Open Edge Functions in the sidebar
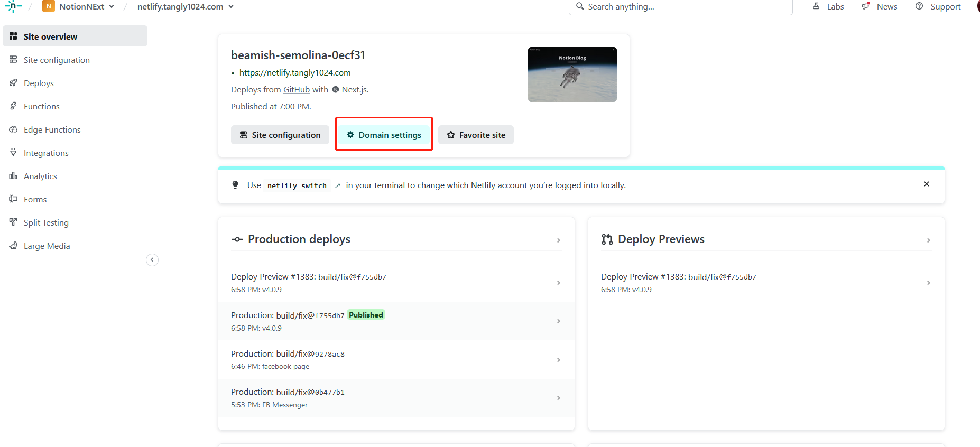The height and width of the screenshot is (447, 980). coord(75,129)
